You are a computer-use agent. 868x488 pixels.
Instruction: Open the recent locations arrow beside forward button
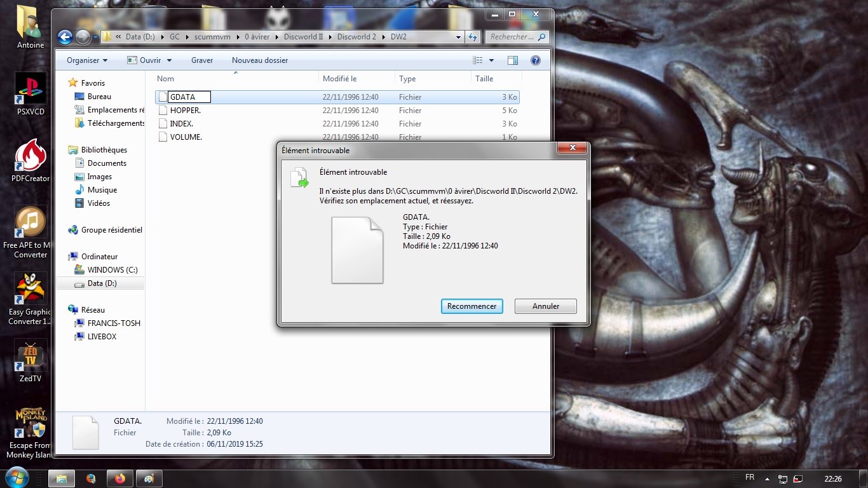(x=96, y=37)
